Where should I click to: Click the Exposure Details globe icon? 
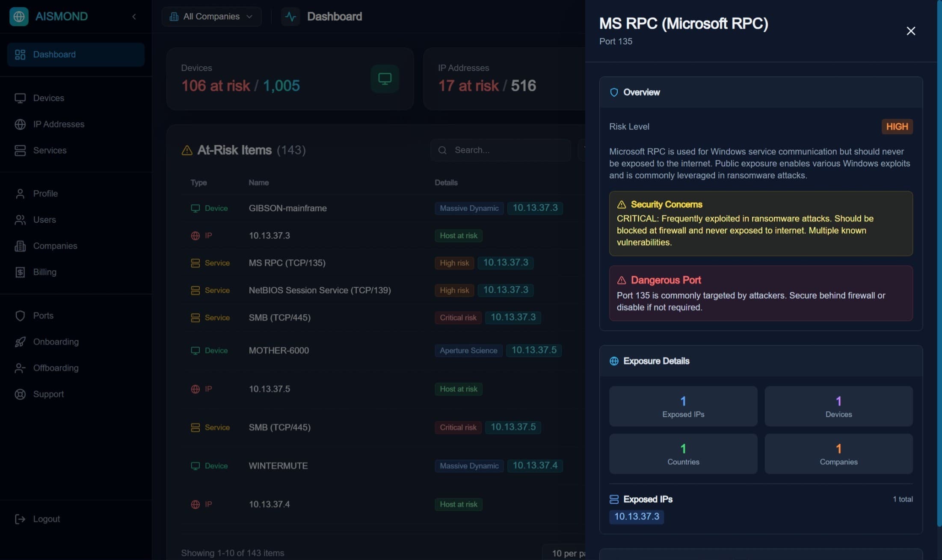(x=614, y=361)
